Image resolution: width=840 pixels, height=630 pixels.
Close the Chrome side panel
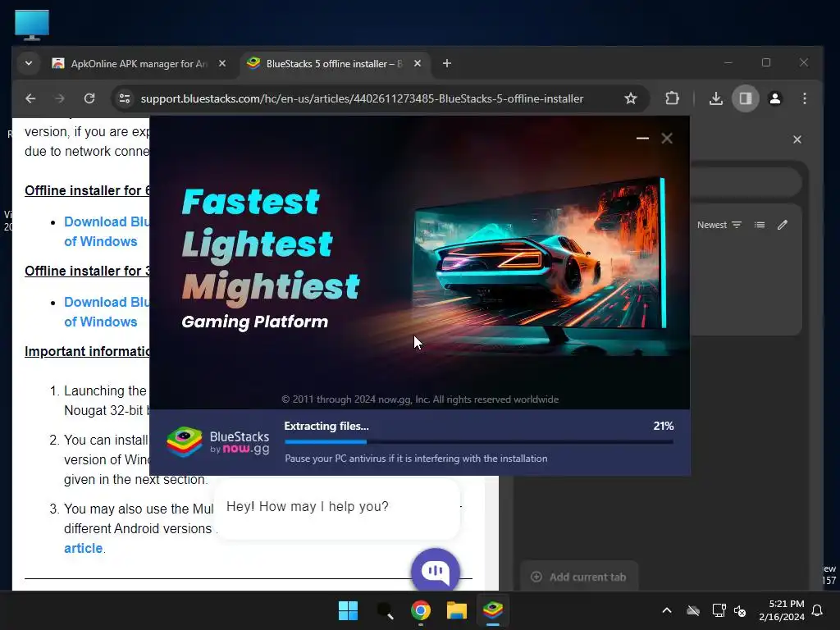[797, 139]
